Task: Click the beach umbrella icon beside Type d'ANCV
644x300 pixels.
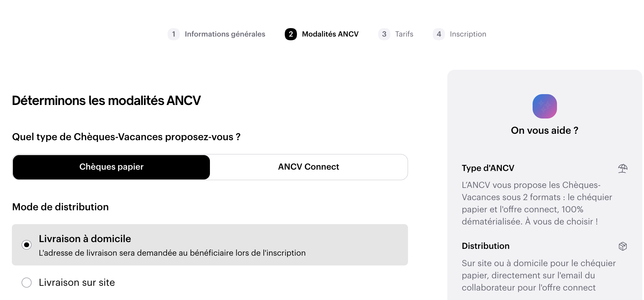Action: click(x=623, y=168)
